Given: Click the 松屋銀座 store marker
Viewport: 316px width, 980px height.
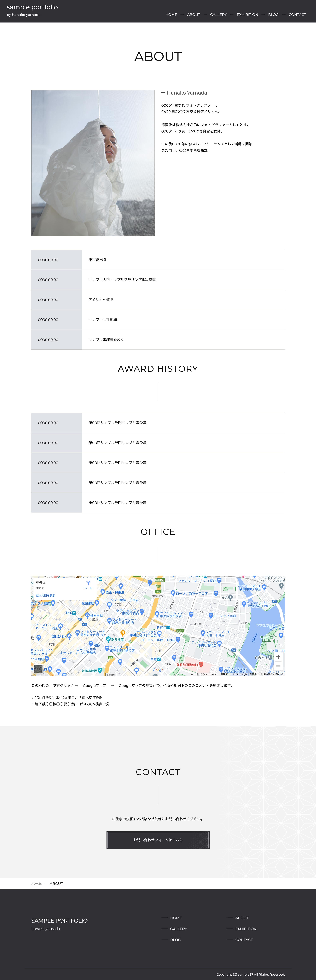Looking at the screenshot, I should pos(97,603).
